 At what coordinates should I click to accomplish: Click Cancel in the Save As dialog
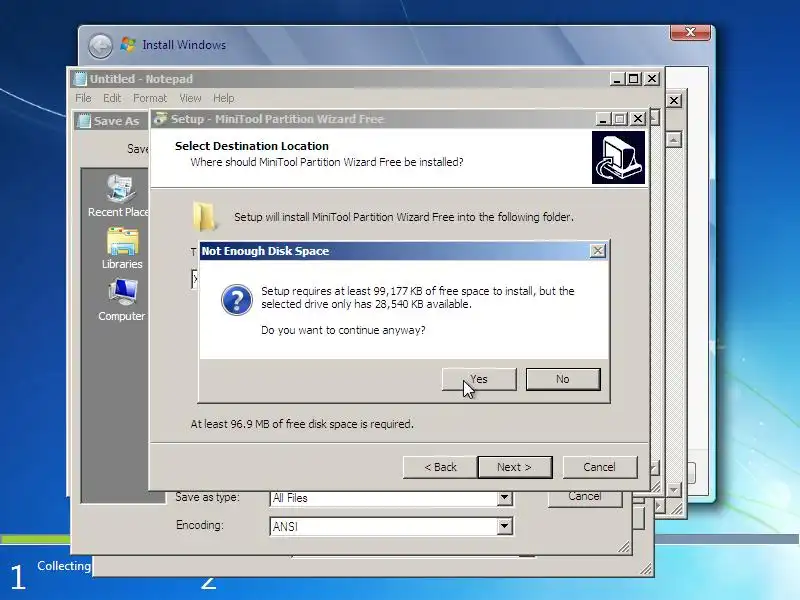tap(585, 497)
